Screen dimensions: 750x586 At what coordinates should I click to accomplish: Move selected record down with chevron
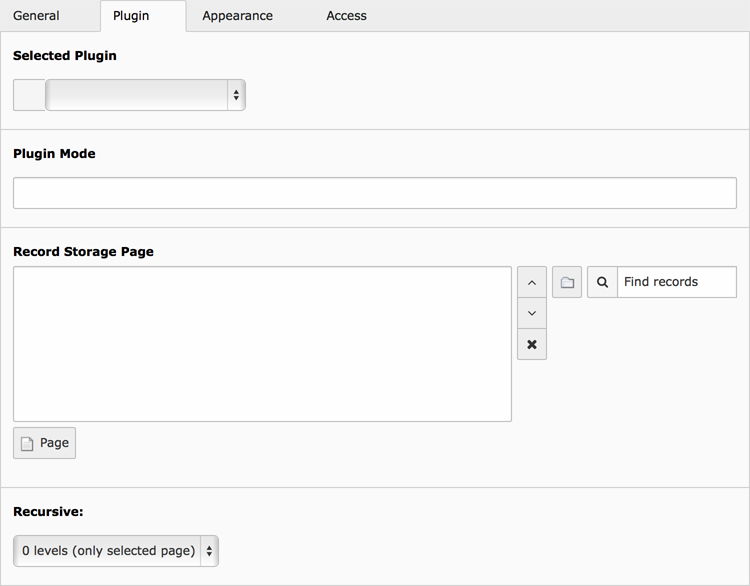532,313
